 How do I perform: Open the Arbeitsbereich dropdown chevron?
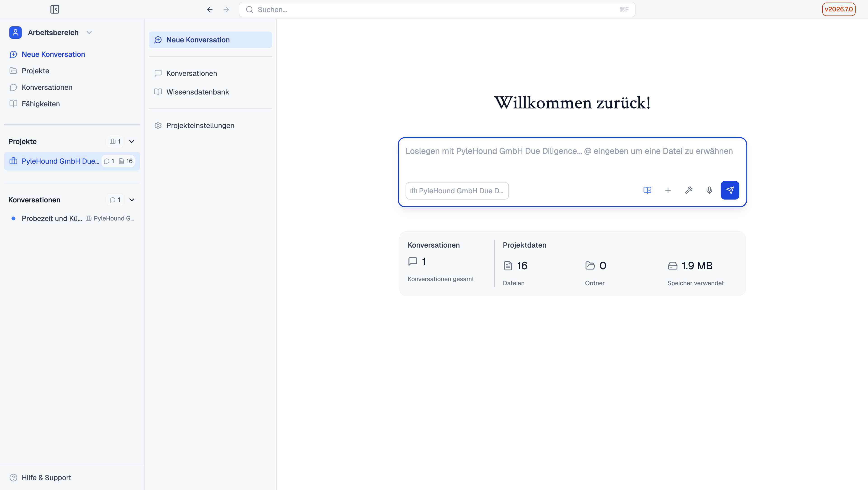pos(89,33)
